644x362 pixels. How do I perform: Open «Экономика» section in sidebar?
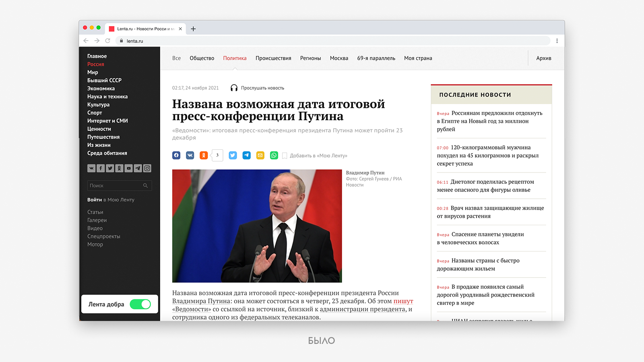pos(101,88)
